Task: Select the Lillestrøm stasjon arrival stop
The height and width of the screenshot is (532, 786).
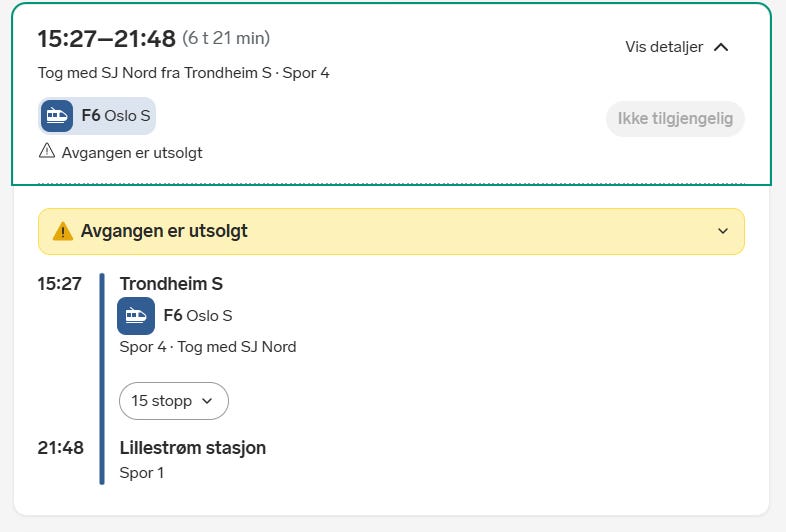Action: [193, 448]
